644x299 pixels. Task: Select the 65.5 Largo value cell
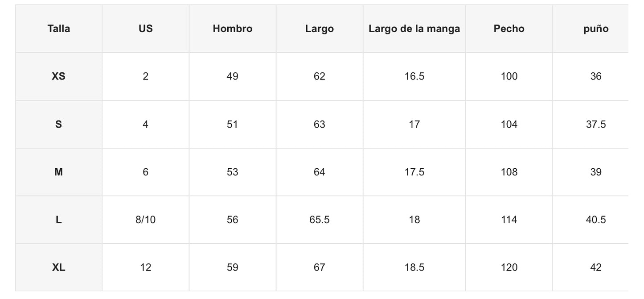[x=319, y=220]
